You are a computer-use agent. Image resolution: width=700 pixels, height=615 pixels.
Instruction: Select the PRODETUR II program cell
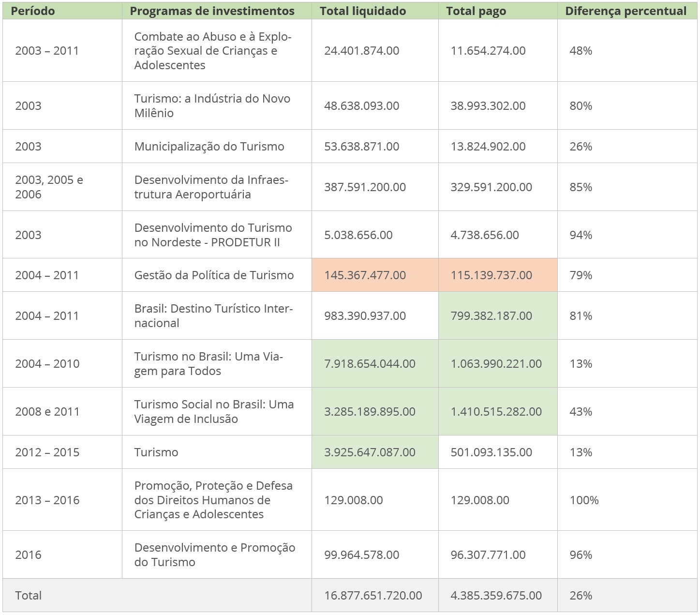[x=213, y=235]
